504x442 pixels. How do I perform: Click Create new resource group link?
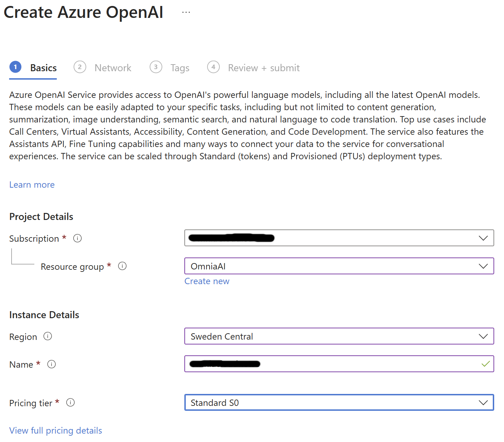pos(207,281)
